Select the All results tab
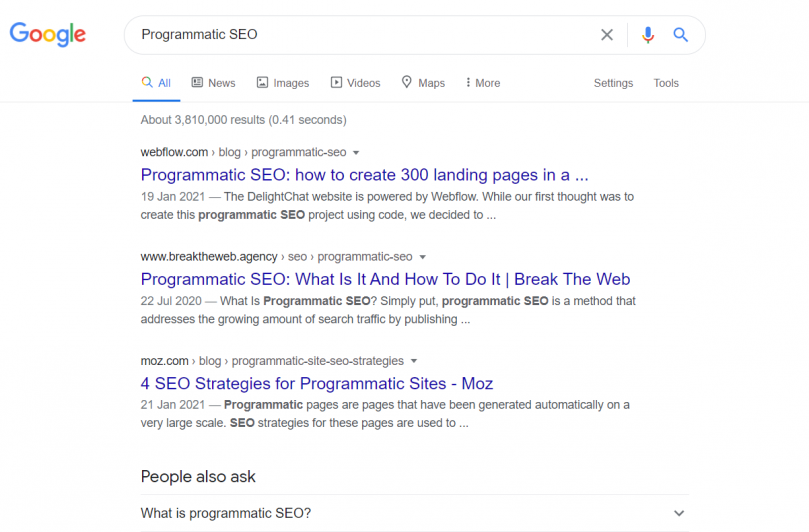The height and width of the screenshot is (532, 809). tap(156, 83)
